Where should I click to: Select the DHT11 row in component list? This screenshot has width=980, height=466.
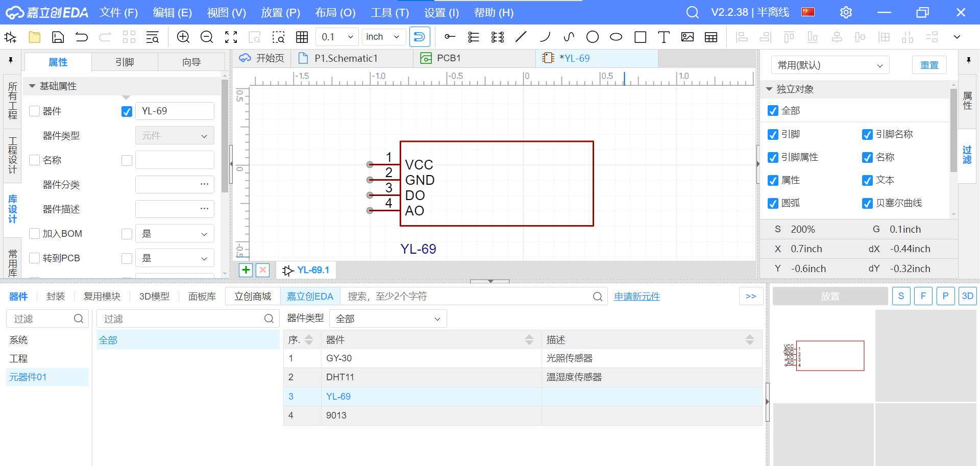(x=523, y=377)
